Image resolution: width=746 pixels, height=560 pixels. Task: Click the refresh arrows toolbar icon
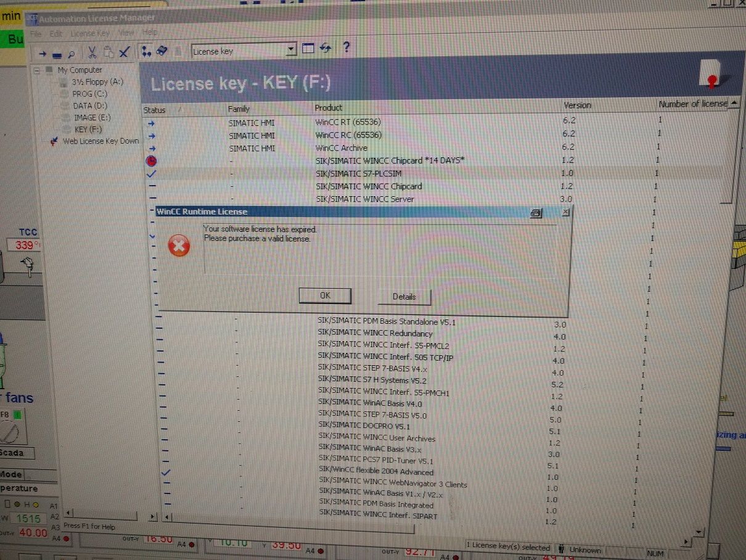(x=325, y=49)
